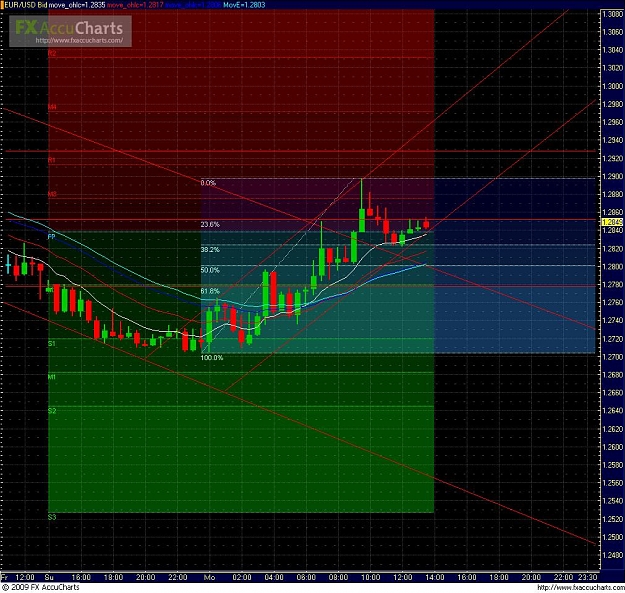Click the Su day marker on time axis
The height and width of the screenshot is (593, 625).
click(x=49, y=577)
